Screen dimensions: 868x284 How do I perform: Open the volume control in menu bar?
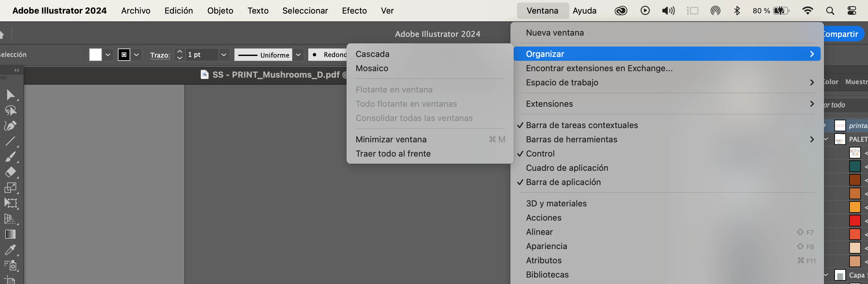point(668,11)
